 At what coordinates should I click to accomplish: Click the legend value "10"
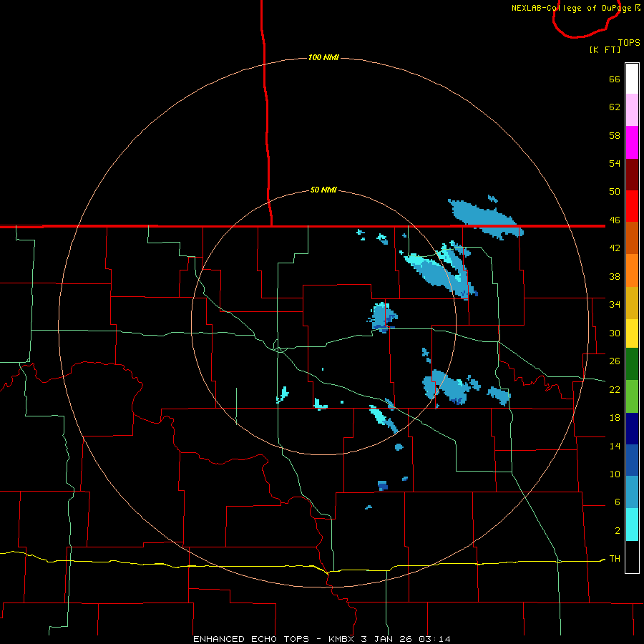click(x=615, y=474)
